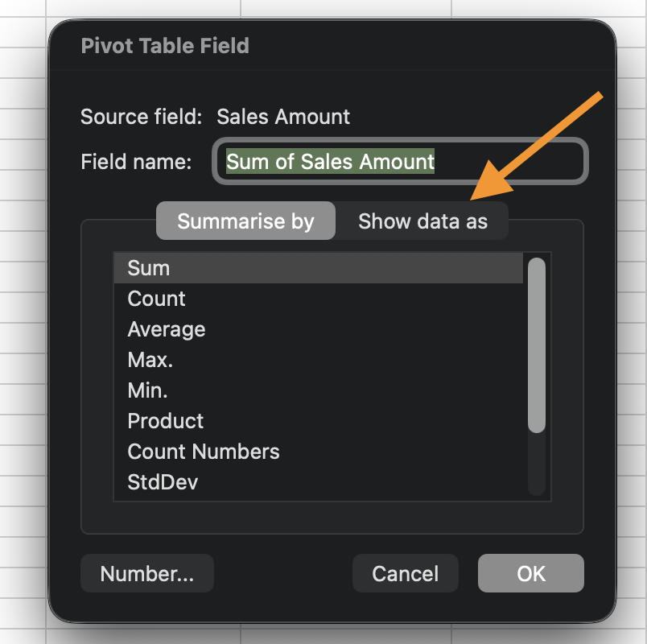Click the Source field Sales Amount text
Image resolution: width=647 pixels, height=644 pixels.
click(x=283, y=117)
